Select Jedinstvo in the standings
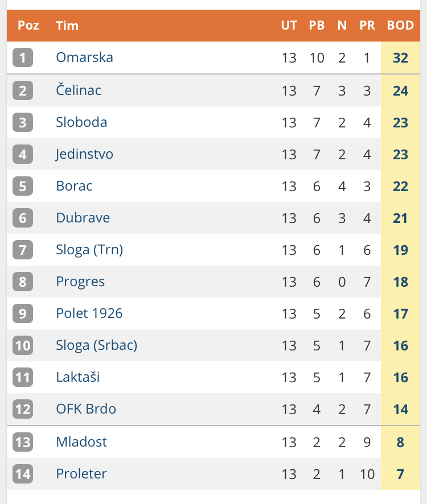Viewport: 427px width, 504px height. [x=84, y=154]
